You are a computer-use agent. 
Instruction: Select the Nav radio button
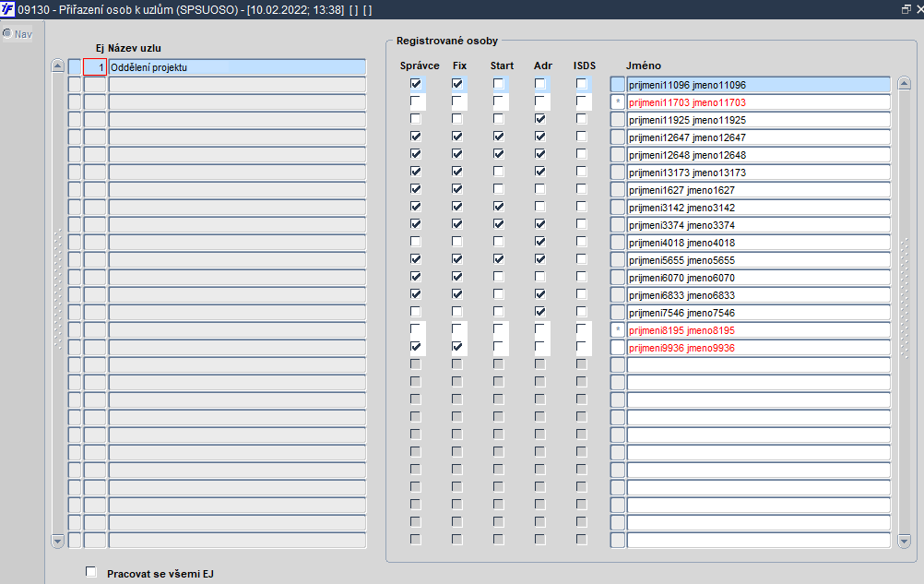pyautogui.click(x=7, y=33)
